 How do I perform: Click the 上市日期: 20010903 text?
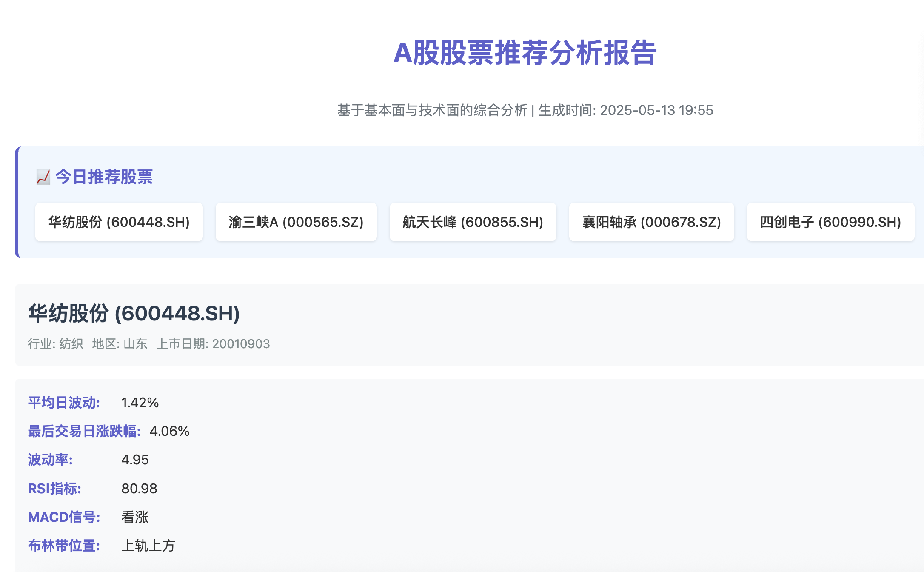213,344
